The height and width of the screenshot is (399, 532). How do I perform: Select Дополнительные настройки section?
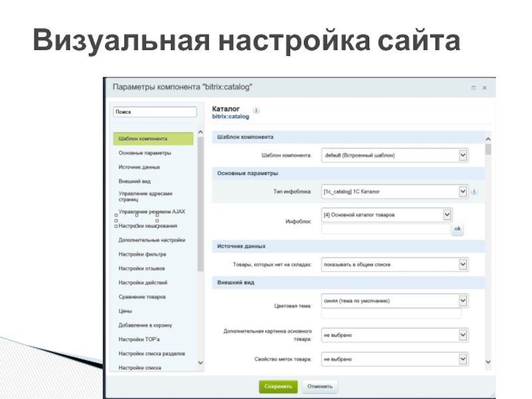pyautogui.click(x=152, y=240)
